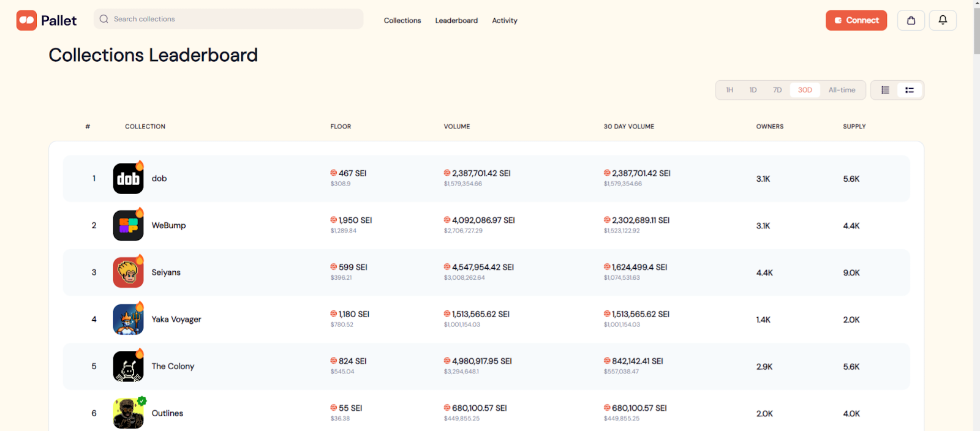980x431 pixels.
Task: Click the 2.9K owners value
Action: coord(764,367)
